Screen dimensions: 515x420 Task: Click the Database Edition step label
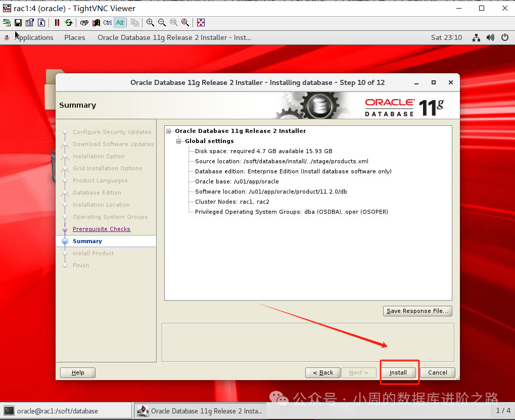[97, 193]
